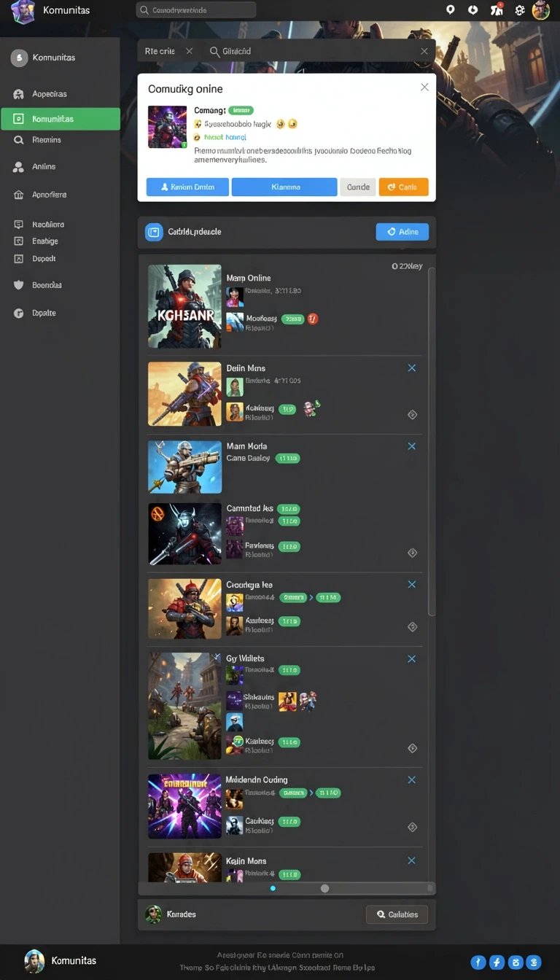Select the blue pagination dot below the list
The image size is (560, 980).
tap(273, 888)
